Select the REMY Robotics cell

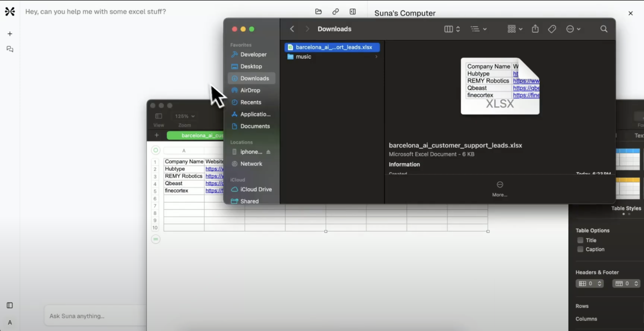[x=184, y=176]
